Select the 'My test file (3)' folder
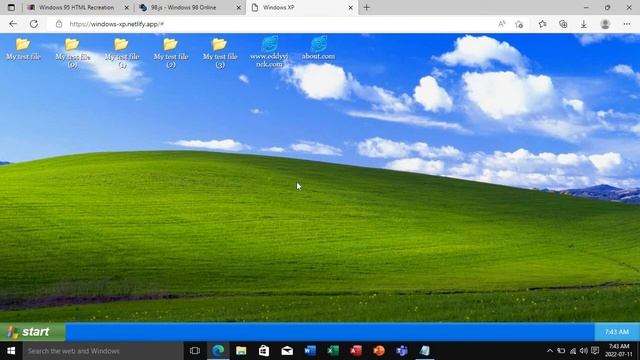 220,53
